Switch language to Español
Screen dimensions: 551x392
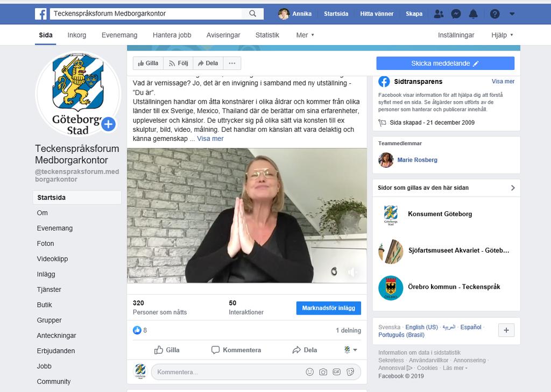pyautogui.click(x=471, y=327)
